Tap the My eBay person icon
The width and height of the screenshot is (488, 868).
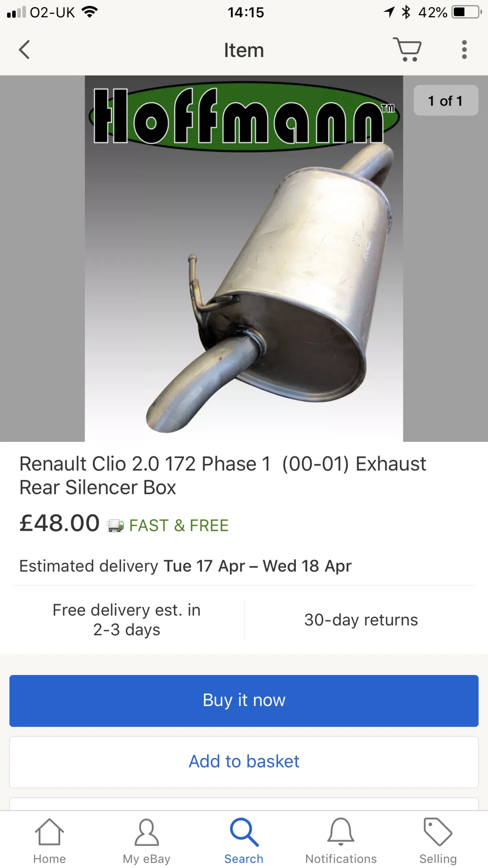pyautogui.click(x=147, y=832)
